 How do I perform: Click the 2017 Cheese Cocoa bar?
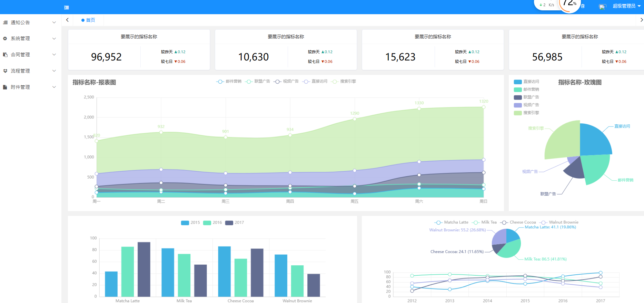click(257, 273)
